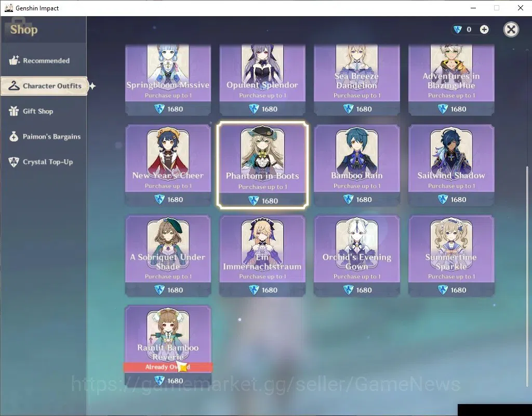Click 'Purchase up to 1' under Bamboo Rain

(357, 186)
